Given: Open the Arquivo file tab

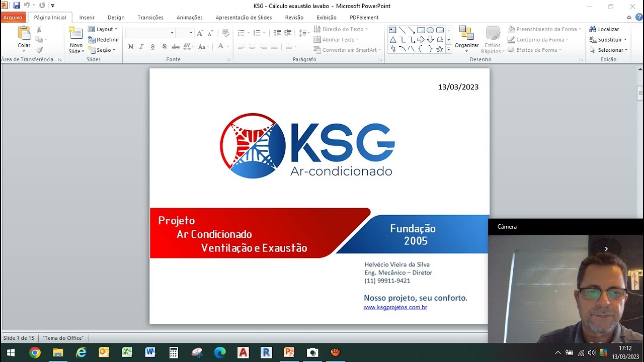Looking at the screenshot, I should coord(13,17).
